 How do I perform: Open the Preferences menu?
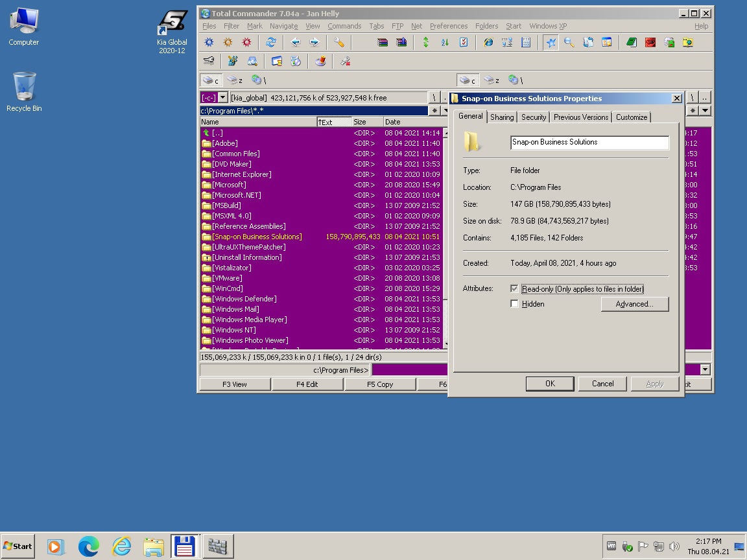coord(448,26)
